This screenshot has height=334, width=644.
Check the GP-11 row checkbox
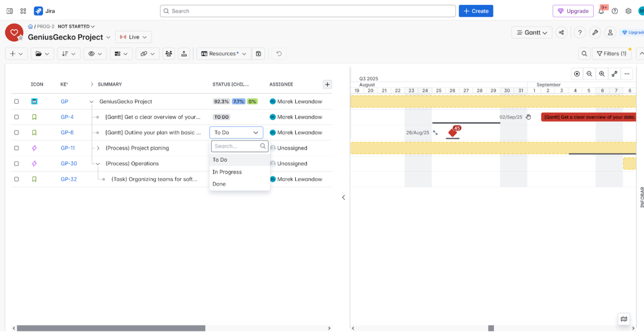(16, 148)
